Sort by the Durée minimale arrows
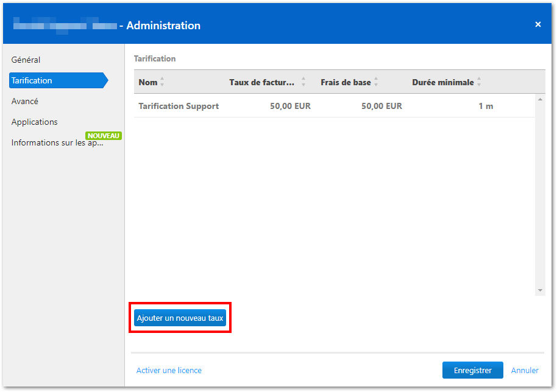Image resolution: width=557 pixels, height=392 pixels. pos(479,82)
